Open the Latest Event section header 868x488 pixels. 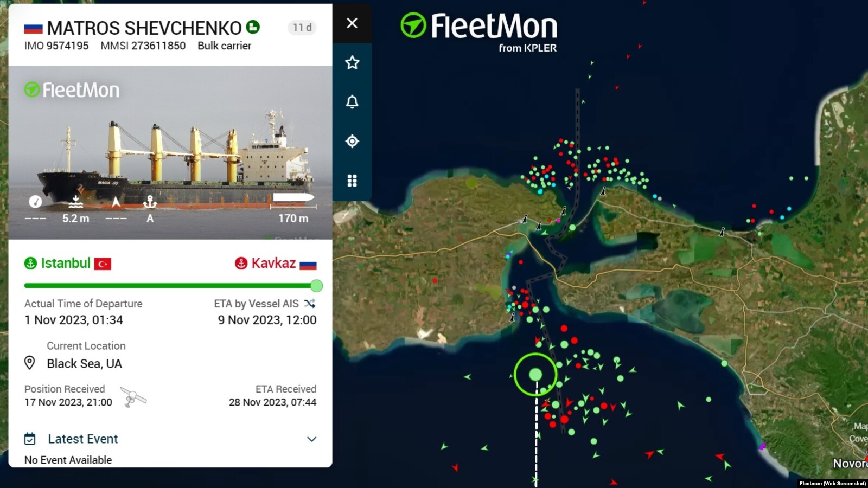pyautogui.click(x=82, y=439)
